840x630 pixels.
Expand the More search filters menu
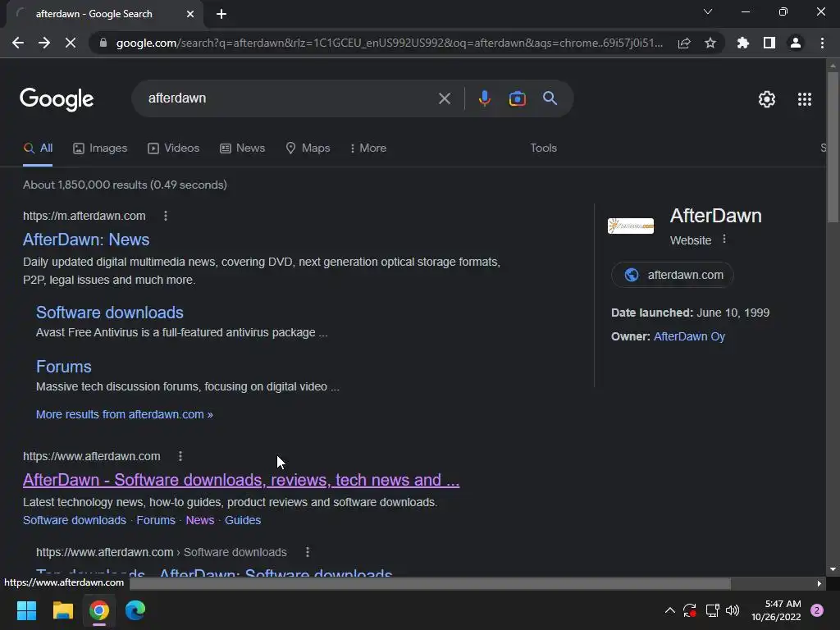click(x=368, y=148)
